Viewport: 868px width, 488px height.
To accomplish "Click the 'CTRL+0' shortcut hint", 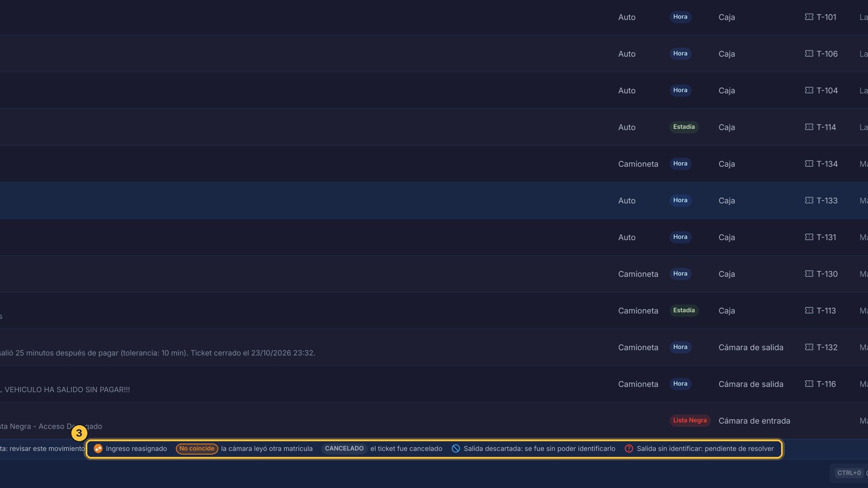I will point(849,473).
